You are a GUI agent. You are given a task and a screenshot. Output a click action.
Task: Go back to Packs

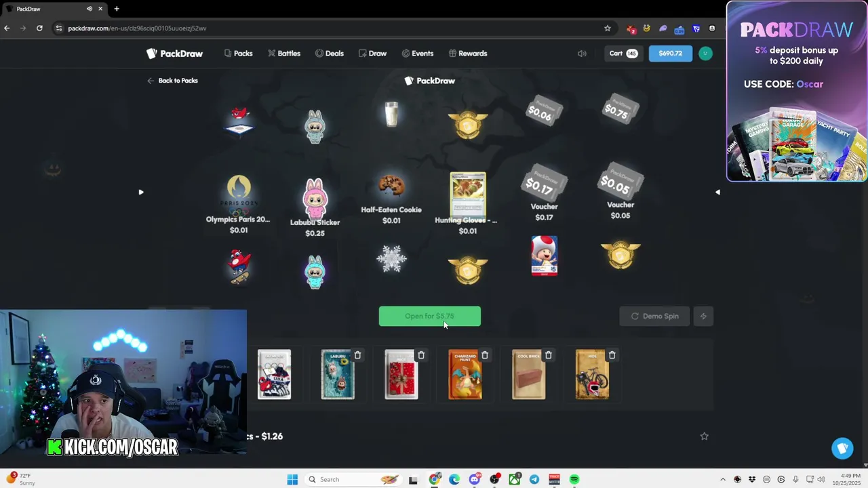pyautogui.click(x=172, y=81)
